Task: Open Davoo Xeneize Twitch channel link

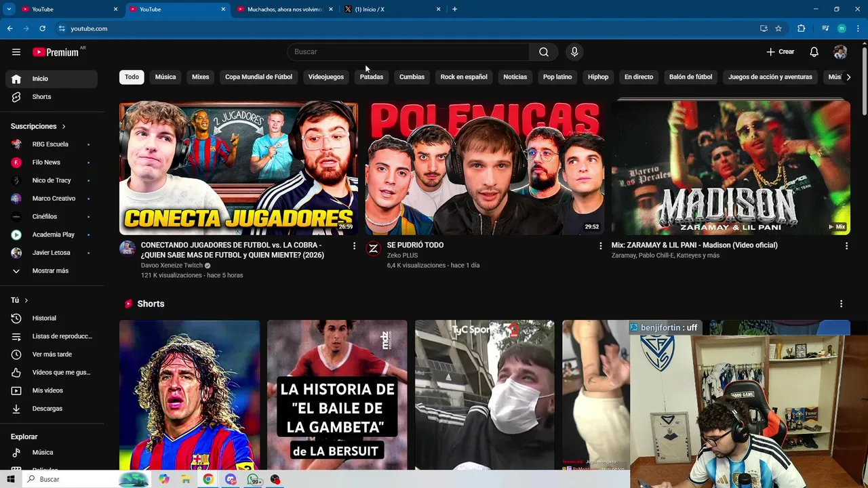Action: point(172,266)
